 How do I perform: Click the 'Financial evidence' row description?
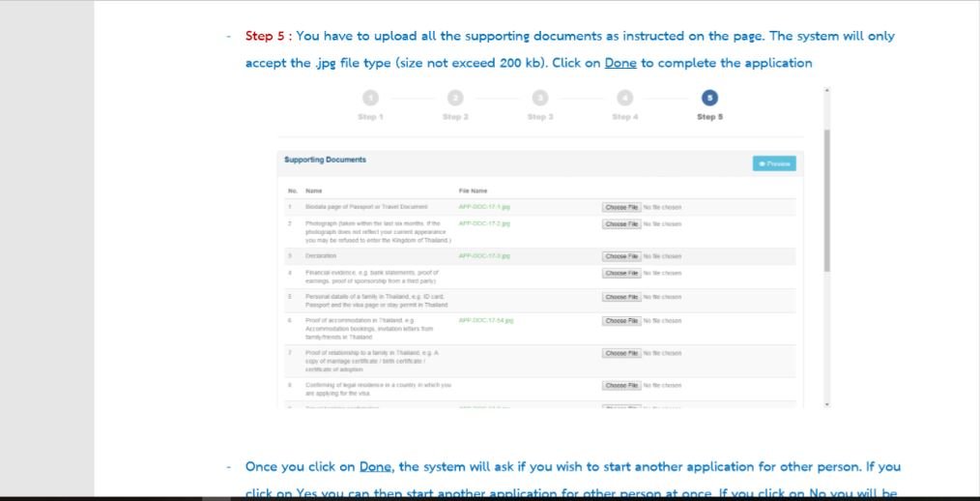[372, 277]
